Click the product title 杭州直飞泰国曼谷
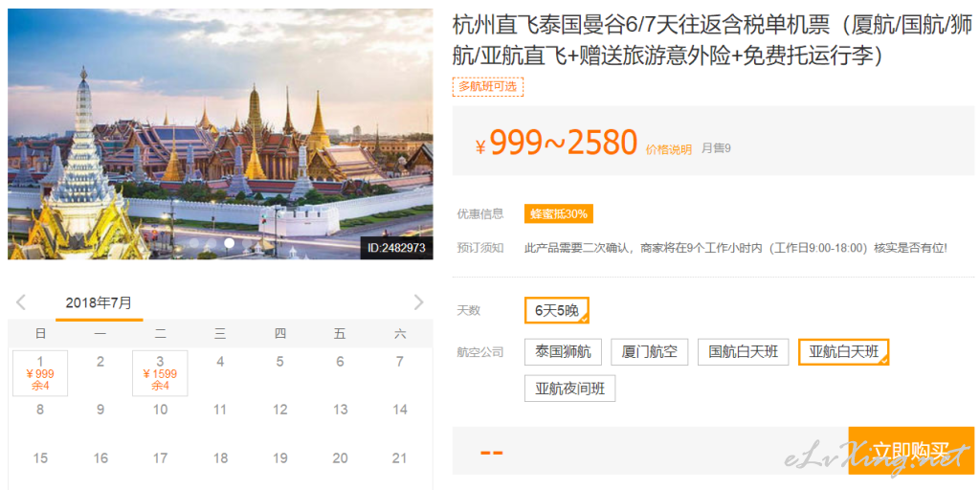 coord(712,41)
